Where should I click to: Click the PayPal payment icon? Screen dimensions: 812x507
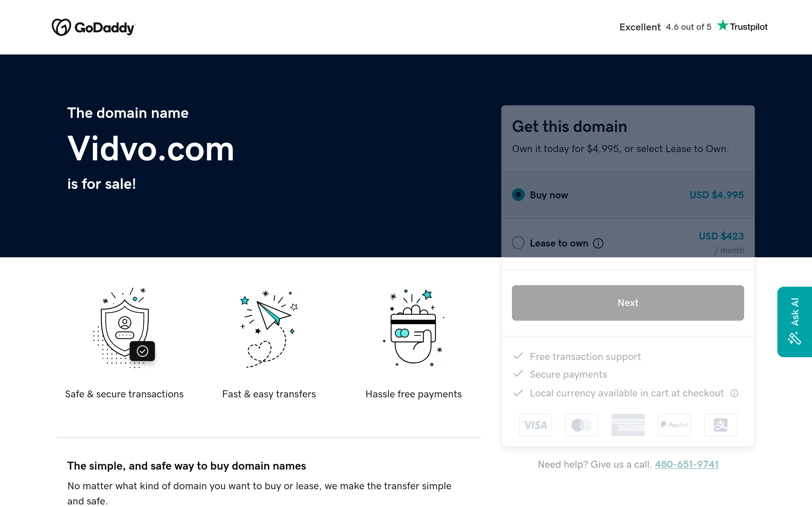(674, 425)
